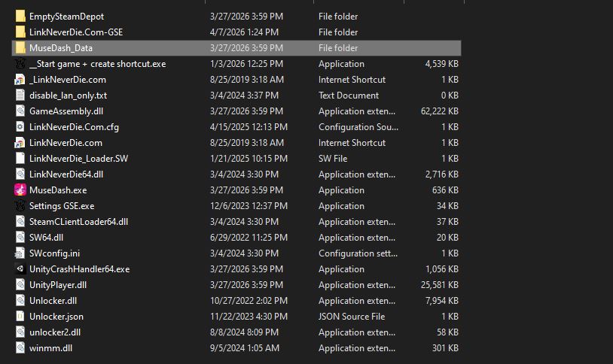Select the file name 'LinkNeverDie_Loader.SW'
Screen dimensions: 613x364
78,159
